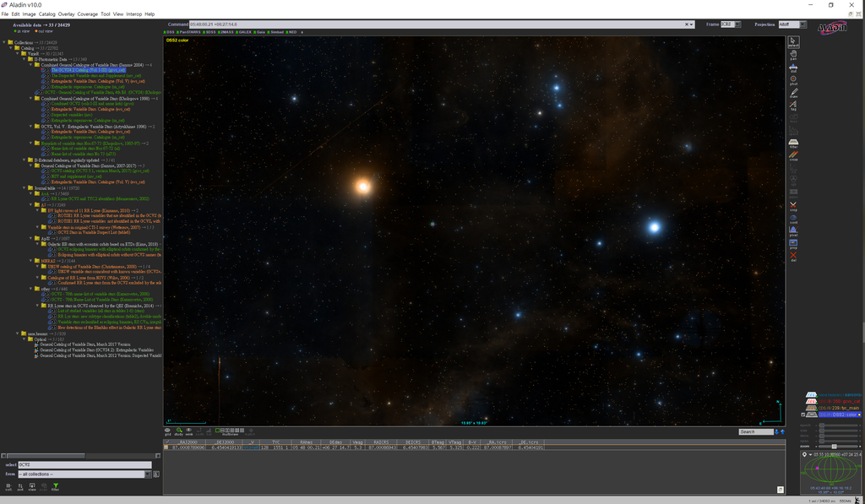The height and width of the screenshot is (504, 865).
Task: Click the wink eye icon
Action: [188, 431]
